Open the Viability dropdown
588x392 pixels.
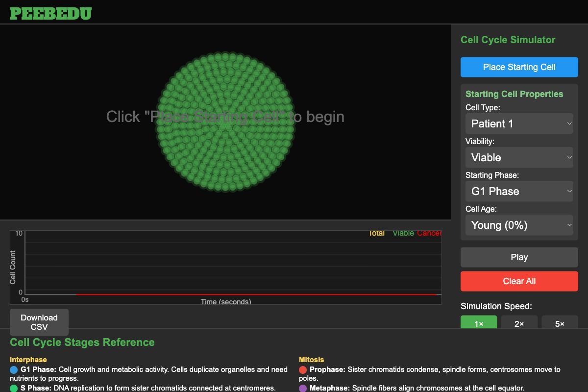[x=519, y=157]
